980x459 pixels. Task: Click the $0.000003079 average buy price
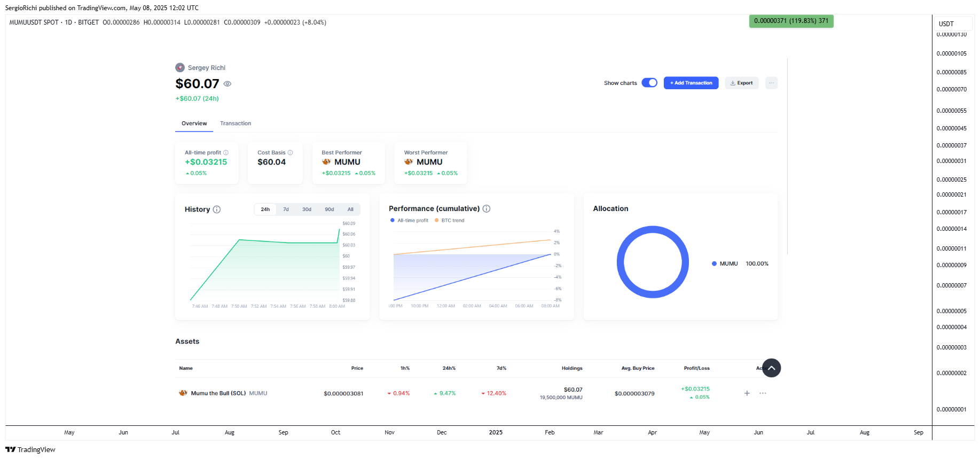click(634, 394)
